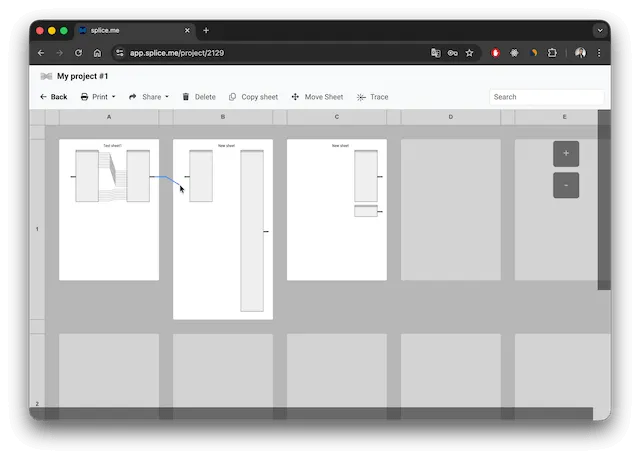Open the Share dropdown menu

149,97
